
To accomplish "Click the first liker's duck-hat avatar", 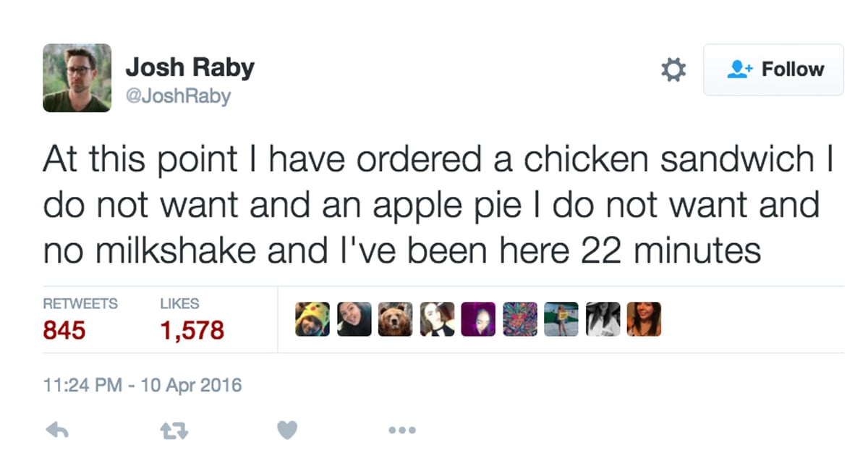I will click(312, 318).
